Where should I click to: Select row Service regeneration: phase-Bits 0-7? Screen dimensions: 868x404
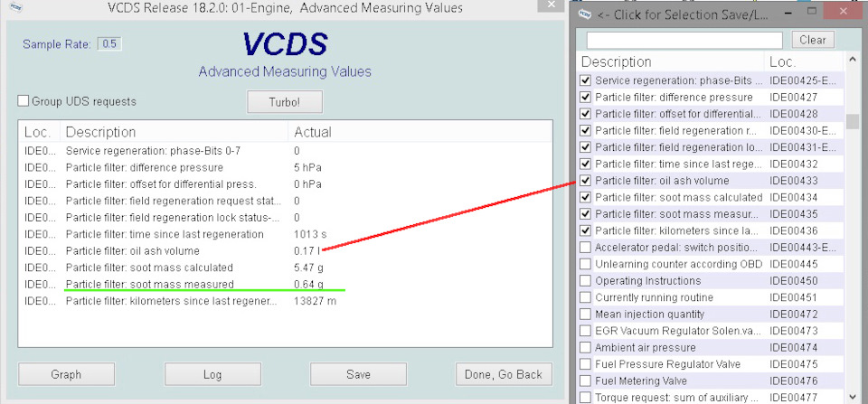pyautogui.click(x=285, y=151)
